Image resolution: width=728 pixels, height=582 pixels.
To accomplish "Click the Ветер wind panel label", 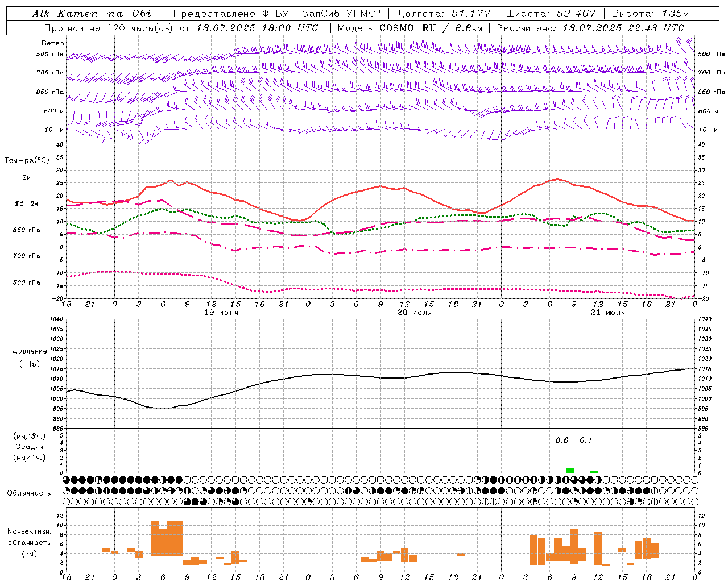I will 53,43.
